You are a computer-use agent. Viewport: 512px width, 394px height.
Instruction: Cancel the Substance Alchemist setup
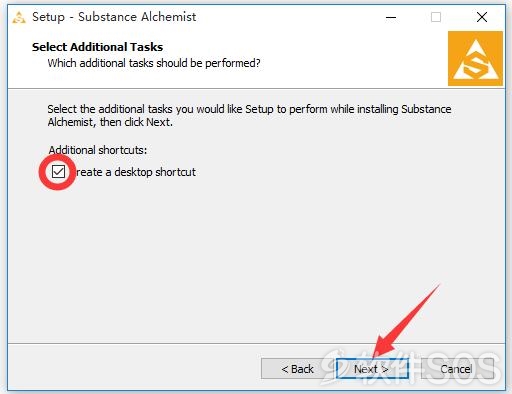457,369
